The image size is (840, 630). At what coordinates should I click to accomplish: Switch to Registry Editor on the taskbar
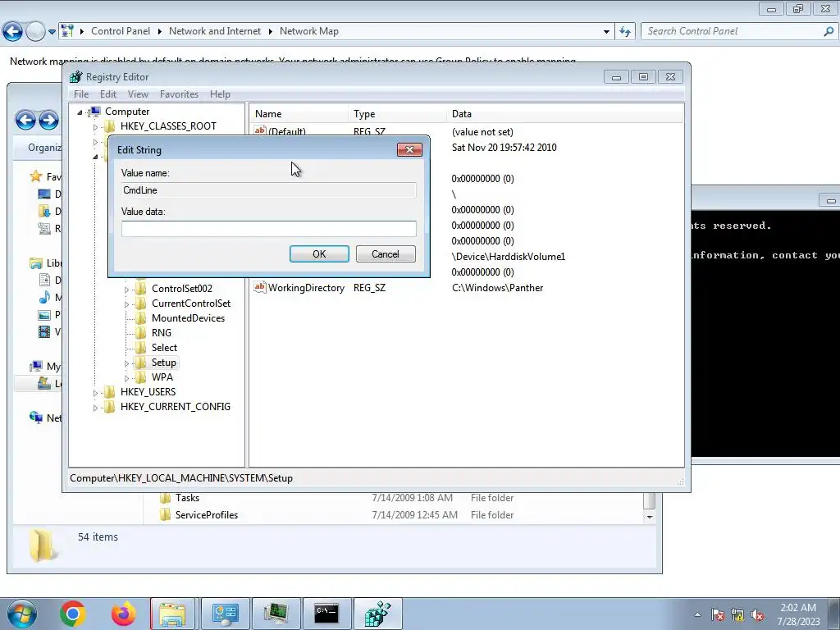point(377,614)
